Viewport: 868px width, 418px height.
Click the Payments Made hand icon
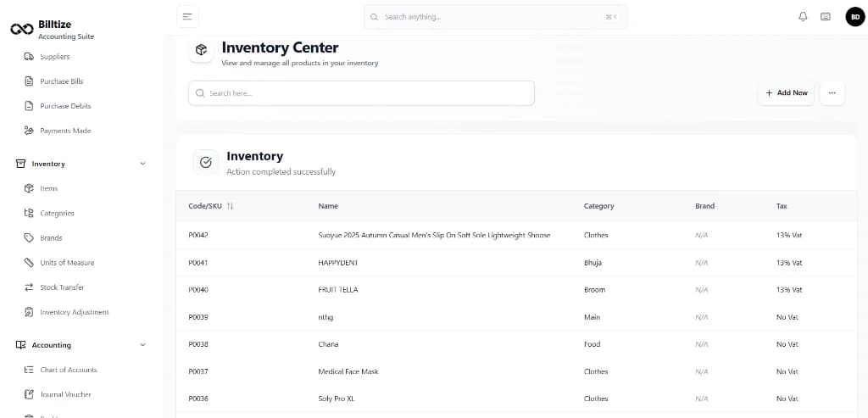tap(29, 131)
